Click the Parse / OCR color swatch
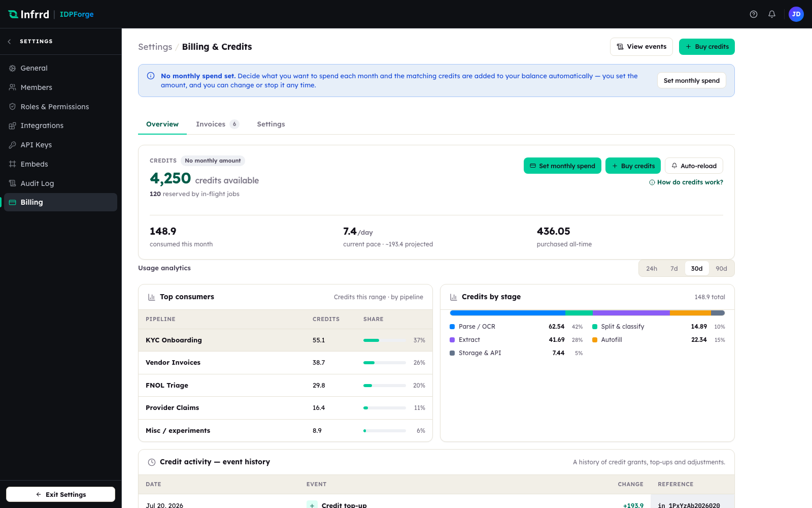 (452, 327)
